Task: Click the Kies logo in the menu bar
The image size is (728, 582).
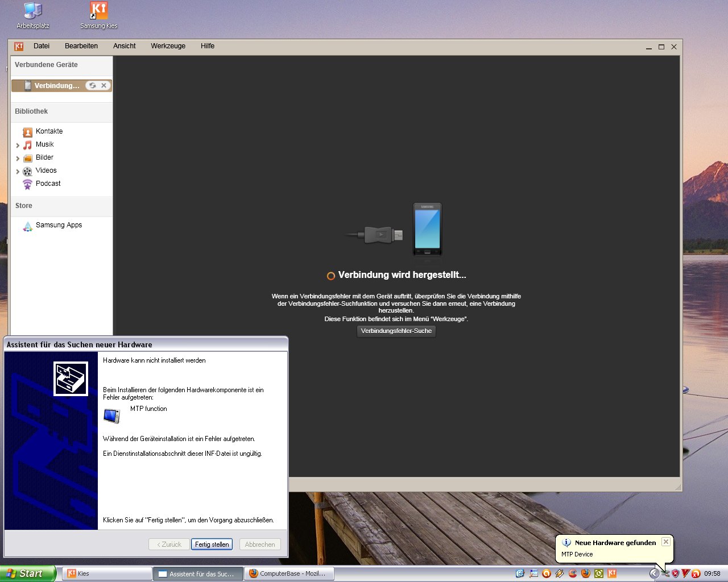Action: tap(19, 46)
